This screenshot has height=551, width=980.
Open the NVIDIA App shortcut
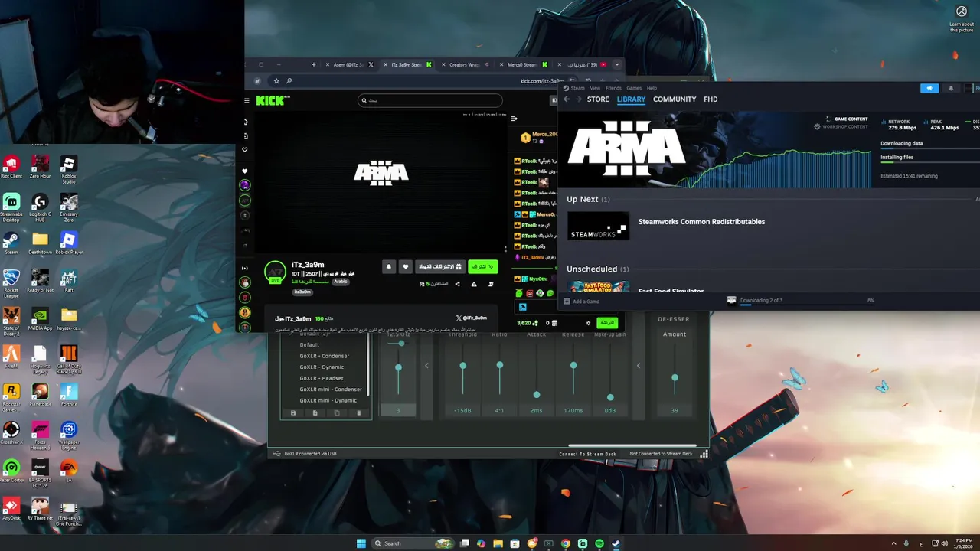pos(40,319)
